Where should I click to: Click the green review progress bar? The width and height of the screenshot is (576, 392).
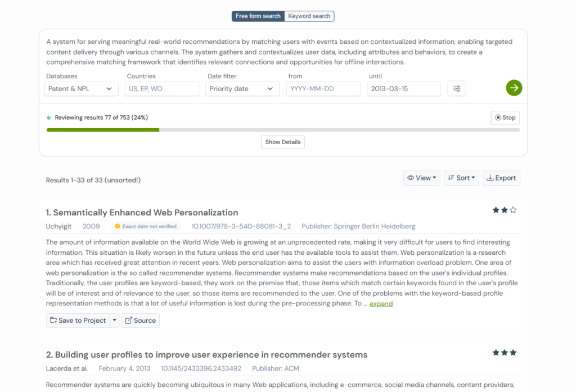(x=103, y=130)
